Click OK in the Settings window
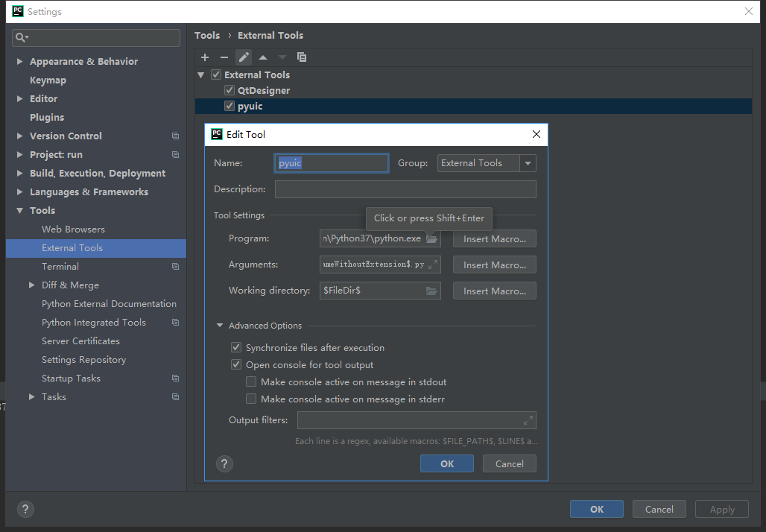 597,509
